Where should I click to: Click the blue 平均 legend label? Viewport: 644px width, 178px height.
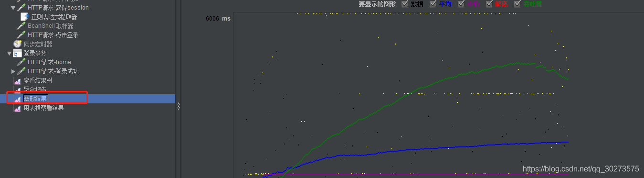tap(445, 4)
